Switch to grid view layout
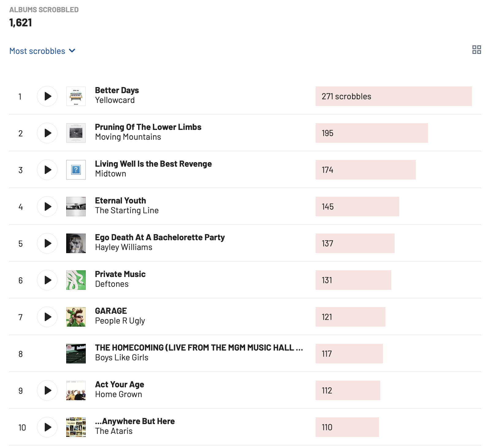The width and height of the screenshot is (489, 448). pos(476,50)
